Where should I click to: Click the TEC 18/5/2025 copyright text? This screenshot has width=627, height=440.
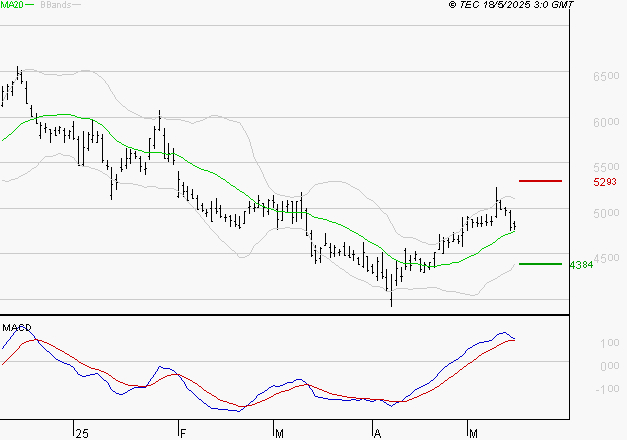pos(511,5)
